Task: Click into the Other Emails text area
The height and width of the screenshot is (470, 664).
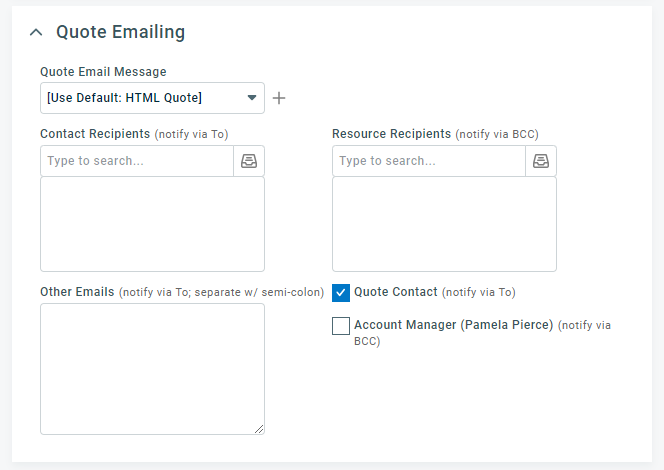Action: [x=152, y=368]
